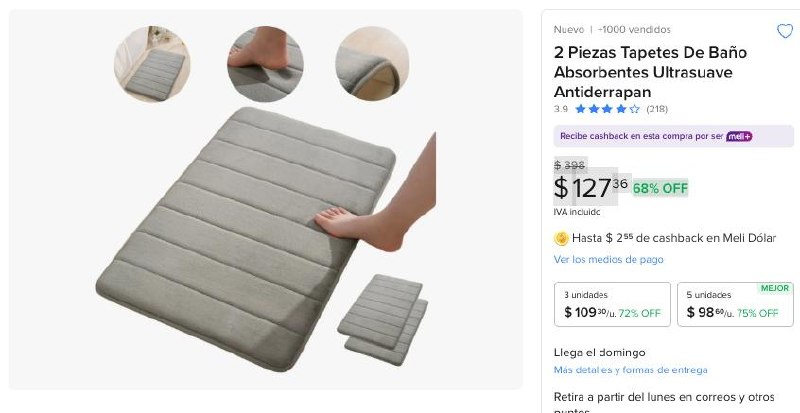The width and height of the screenshot is (800, 413).
Task: Select the first thumbnail showing the full mat
Action: 152,64
